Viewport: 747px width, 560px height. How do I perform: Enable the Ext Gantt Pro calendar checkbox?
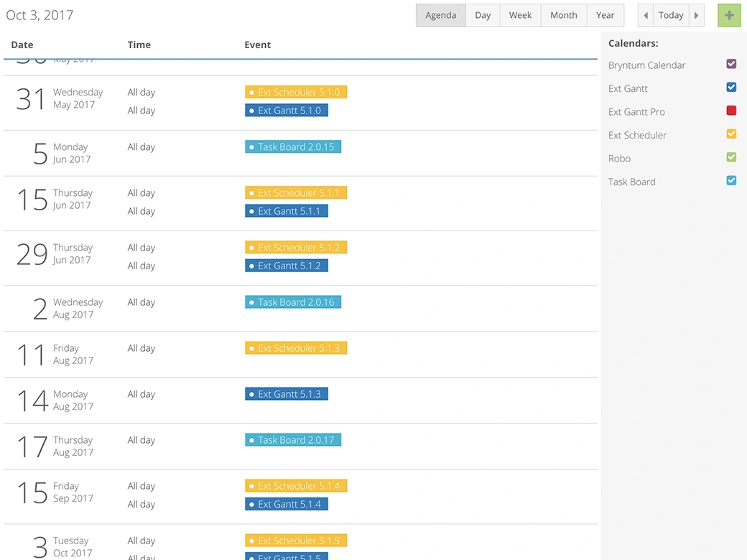731,111
